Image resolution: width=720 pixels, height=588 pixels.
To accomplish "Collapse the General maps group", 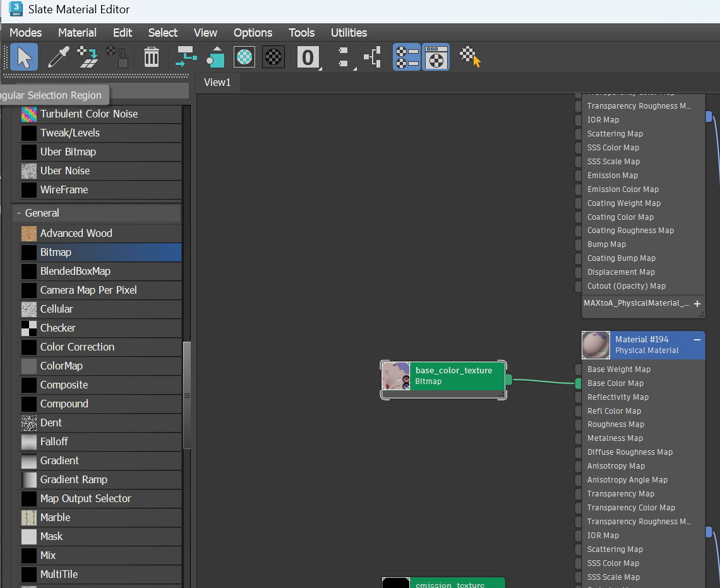I will point(19,213).
